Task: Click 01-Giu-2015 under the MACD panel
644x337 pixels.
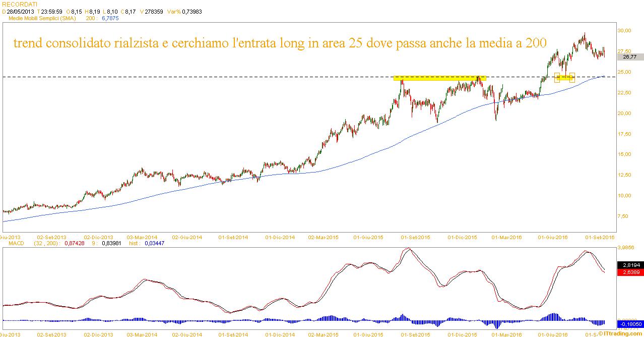Action: tap(368, 334)
